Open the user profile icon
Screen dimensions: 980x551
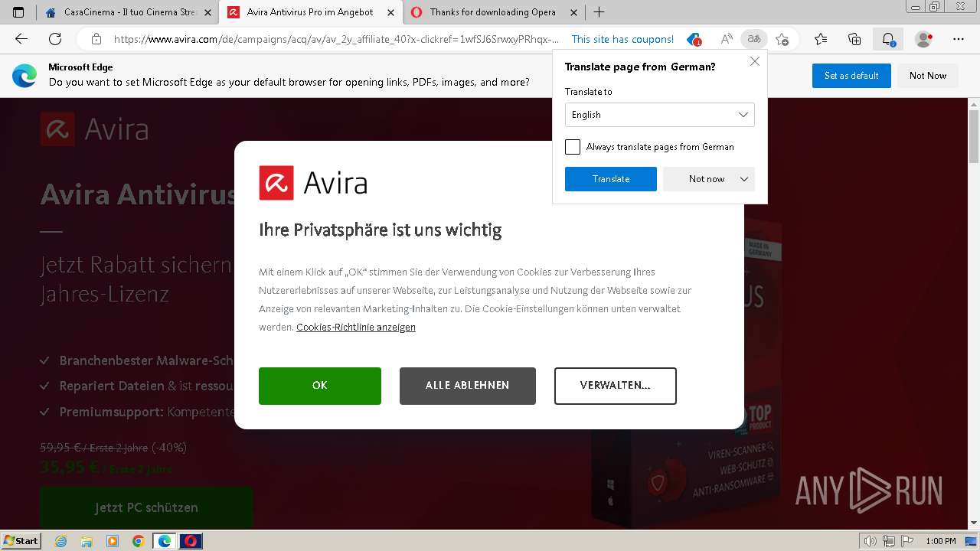[924, 39]
